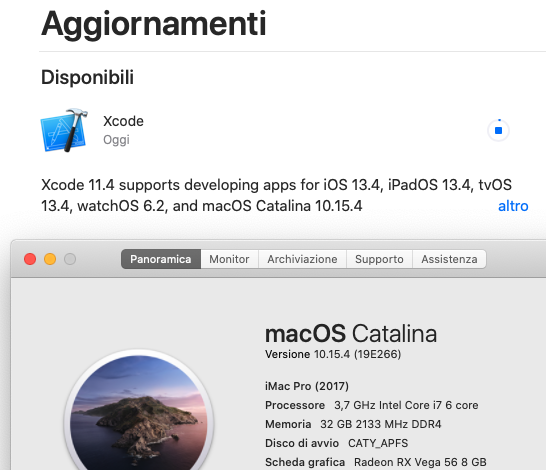Show the Assistenza tab
The width and height of the screenshot is (546, 470).
click(x=449, y=259)
